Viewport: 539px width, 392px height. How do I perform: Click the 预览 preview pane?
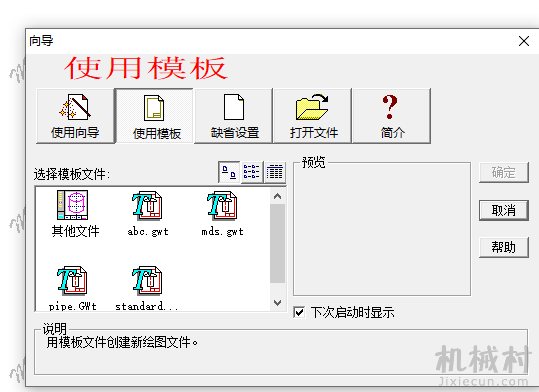pyautogui.click(x=382, y=229)
